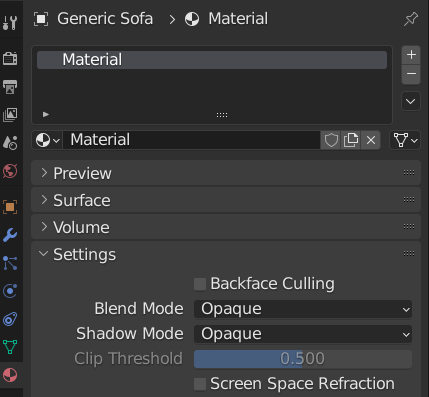Edit the Material name field
The image size is (429, 397).
(192, 140)
